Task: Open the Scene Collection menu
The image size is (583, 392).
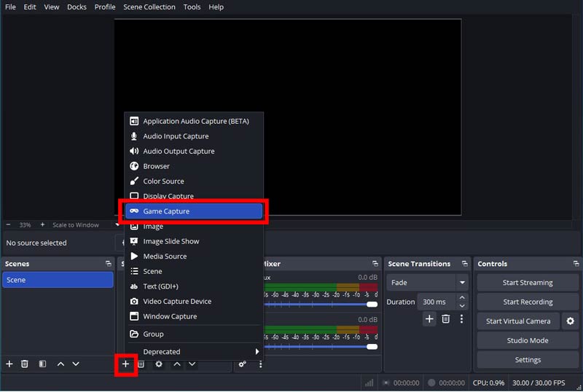Action: [149, 7]
